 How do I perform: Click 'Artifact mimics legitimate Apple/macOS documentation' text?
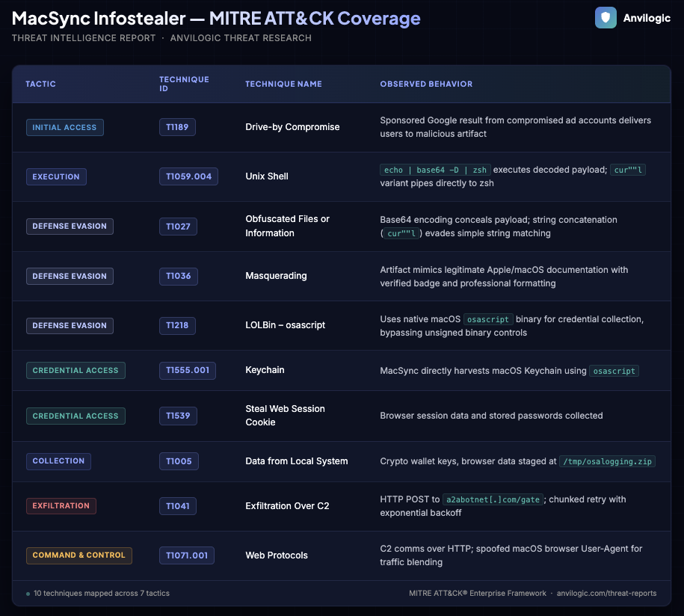504,276
